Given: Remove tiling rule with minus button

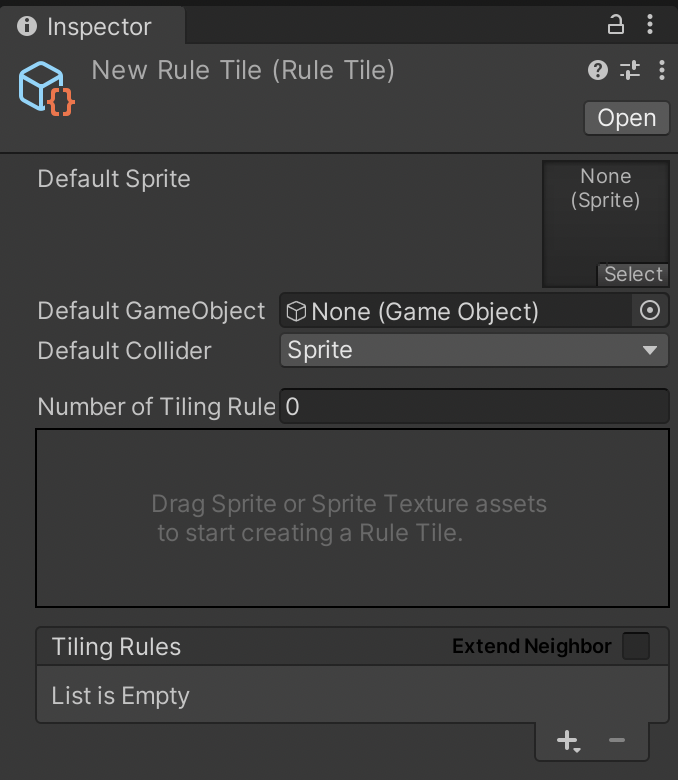Looking at the screenshot, I should (617, 740).
